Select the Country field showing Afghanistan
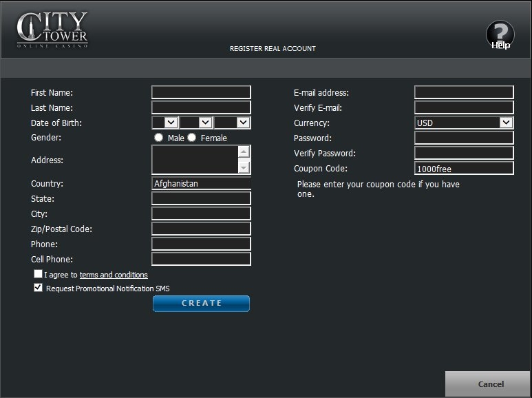Image resolution: width=532 pixels, height=398 pixels. [x=201, y=183]
